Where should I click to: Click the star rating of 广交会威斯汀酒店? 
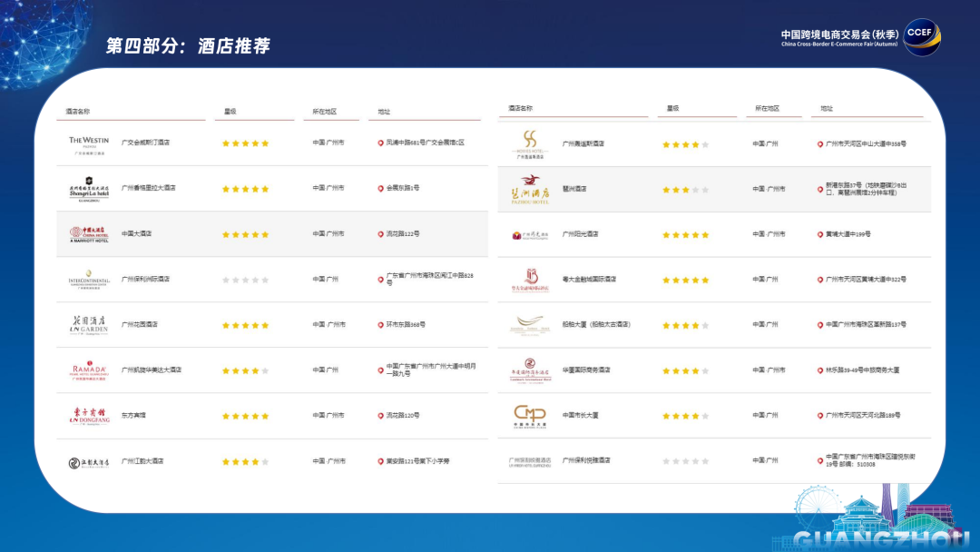tap(246, 143)
